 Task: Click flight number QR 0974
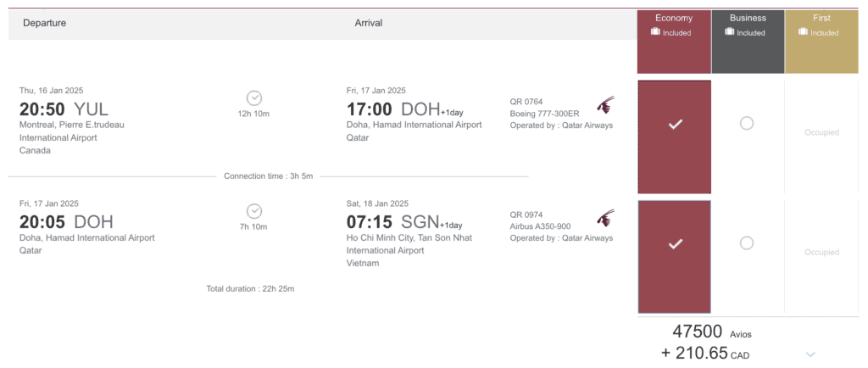526,215
